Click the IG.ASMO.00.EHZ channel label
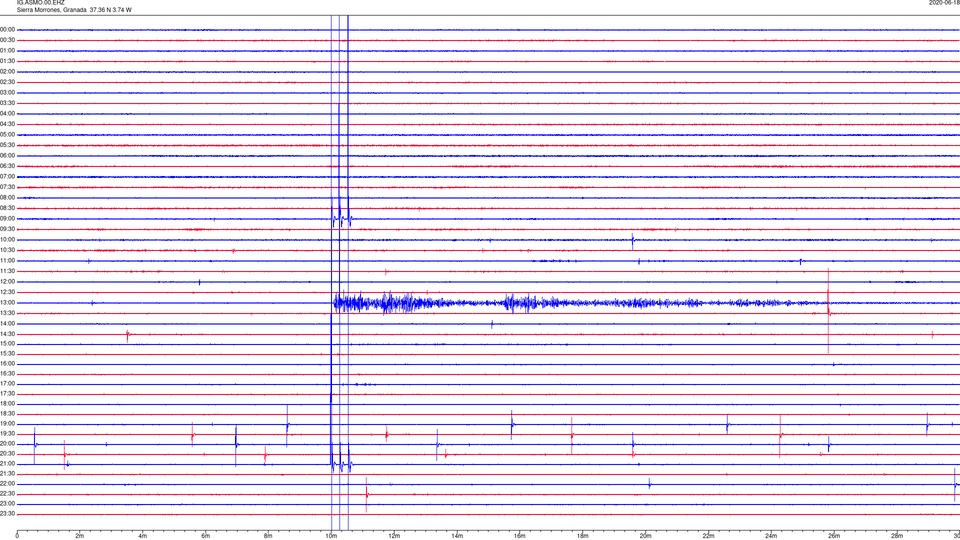This screenshot has height=540, width=960. pyautogui.click(x=40, y=2)
